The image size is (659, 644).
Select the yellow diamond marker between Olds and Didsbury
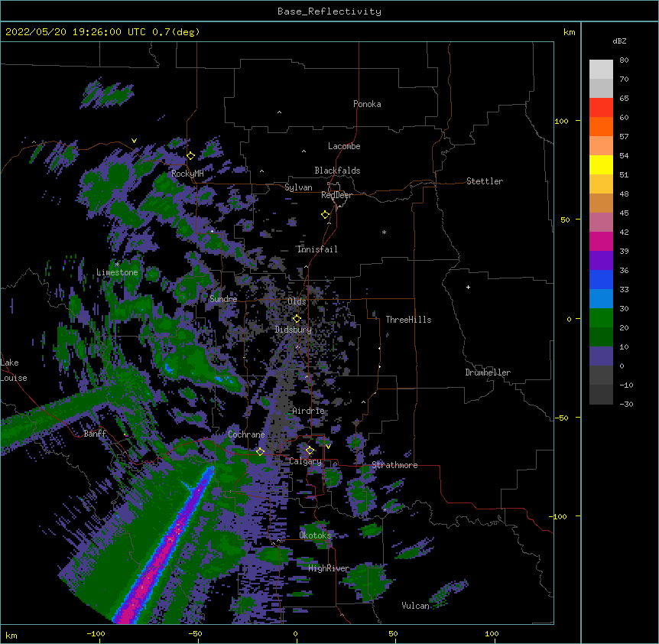point(297,319)
